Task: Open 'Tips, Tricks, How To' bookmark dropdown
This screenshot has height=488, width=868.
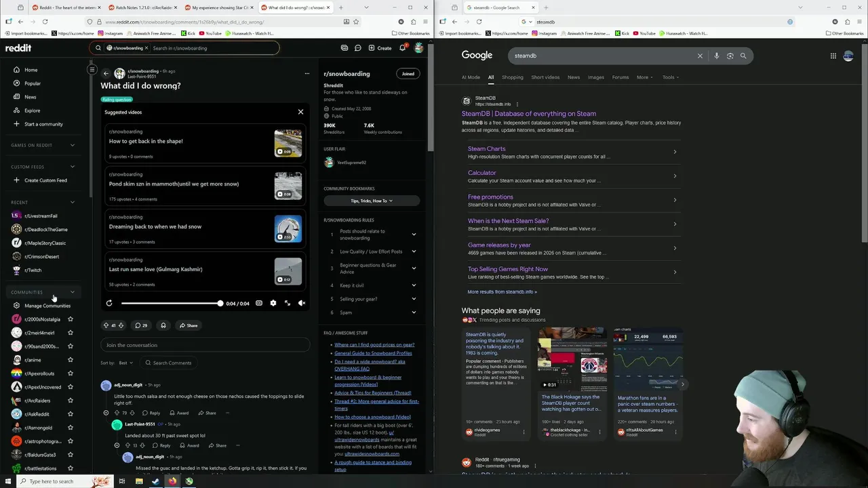Action: coord(372,201)
